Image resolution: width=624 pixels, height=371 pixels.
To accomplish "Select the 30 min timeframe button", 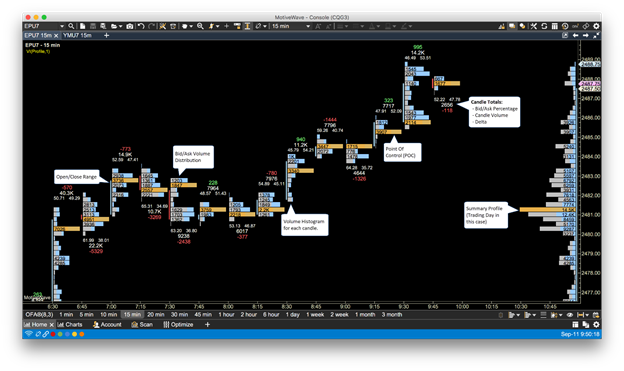I will click(x=179, y=314).
